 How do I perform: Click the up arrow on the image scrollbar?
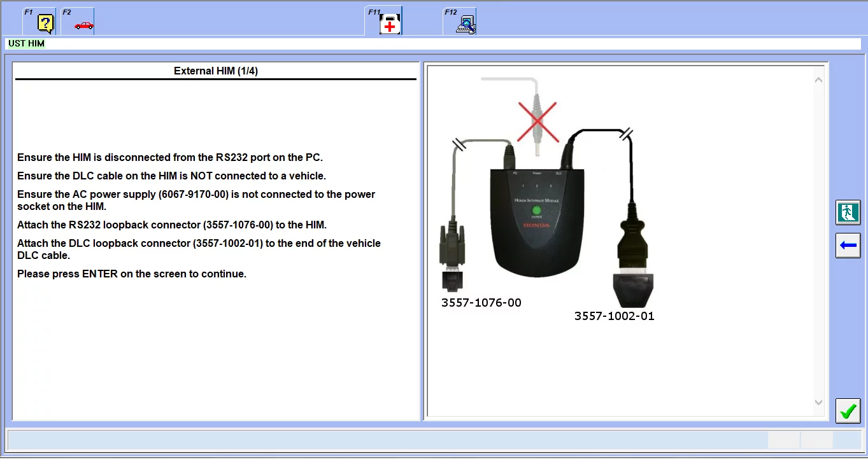click(x=818, y=80)
